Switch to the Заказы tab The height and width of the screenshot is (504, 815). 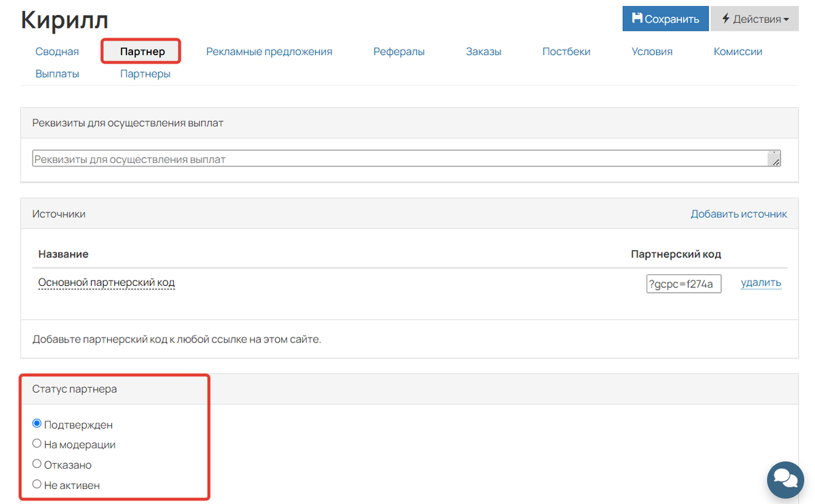[484, 52]
